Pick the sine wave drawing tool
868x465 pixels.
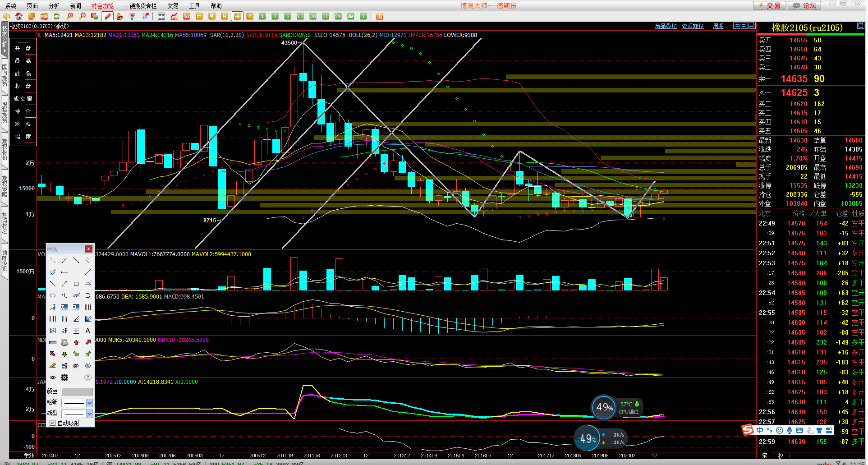64,295
